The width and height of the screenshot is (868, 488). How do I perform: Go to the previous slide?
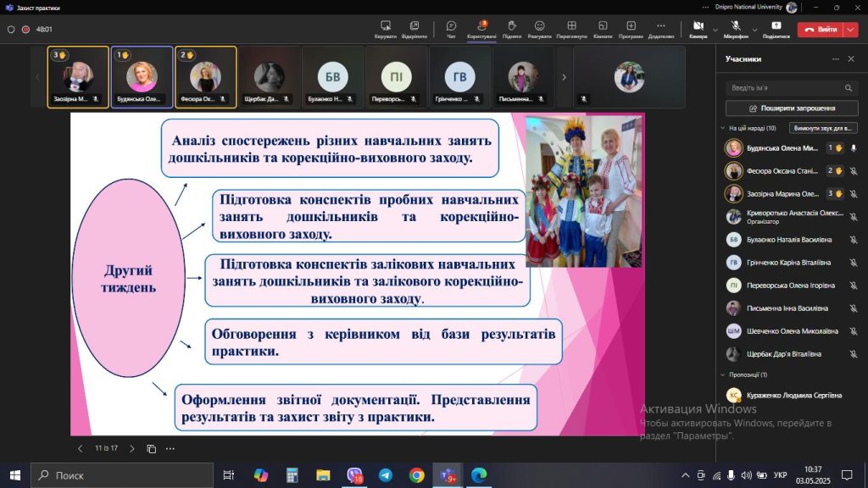click(81, 449)
